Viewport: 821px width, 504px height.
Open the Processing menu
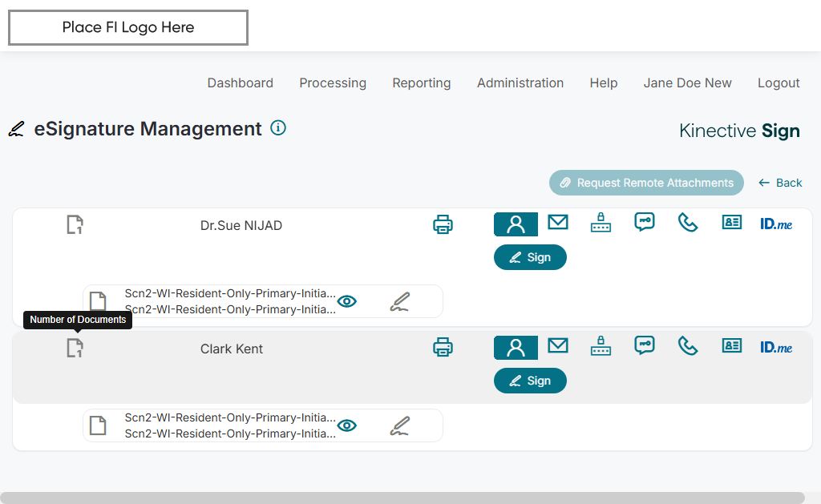coord(333,83)
